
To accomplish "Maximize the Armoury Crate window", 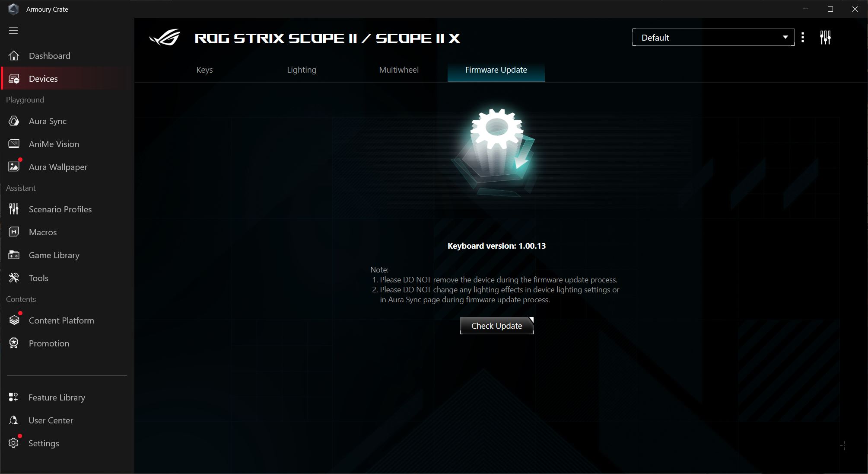I will tap(830, 9).
